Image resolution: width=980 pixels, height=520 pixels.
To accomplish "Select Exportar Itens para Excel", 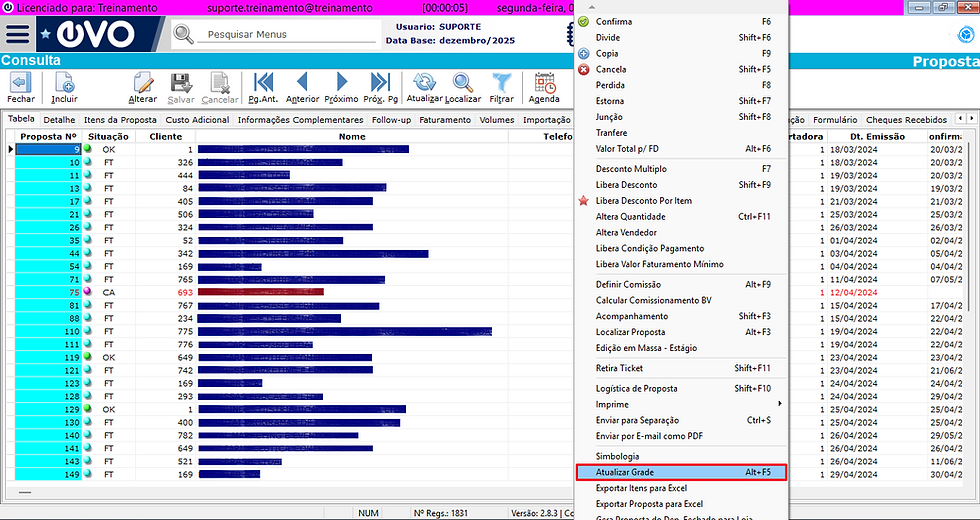I will [681, 488].
